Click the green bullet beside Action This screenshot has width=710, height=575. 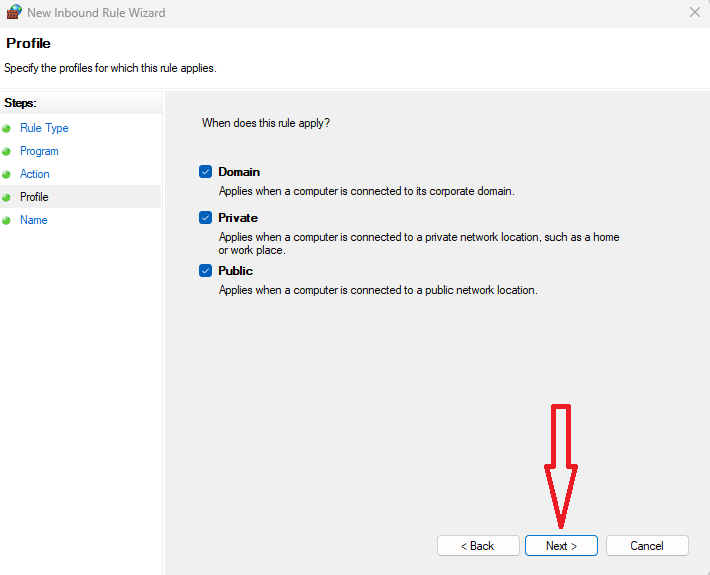(6, 174)
